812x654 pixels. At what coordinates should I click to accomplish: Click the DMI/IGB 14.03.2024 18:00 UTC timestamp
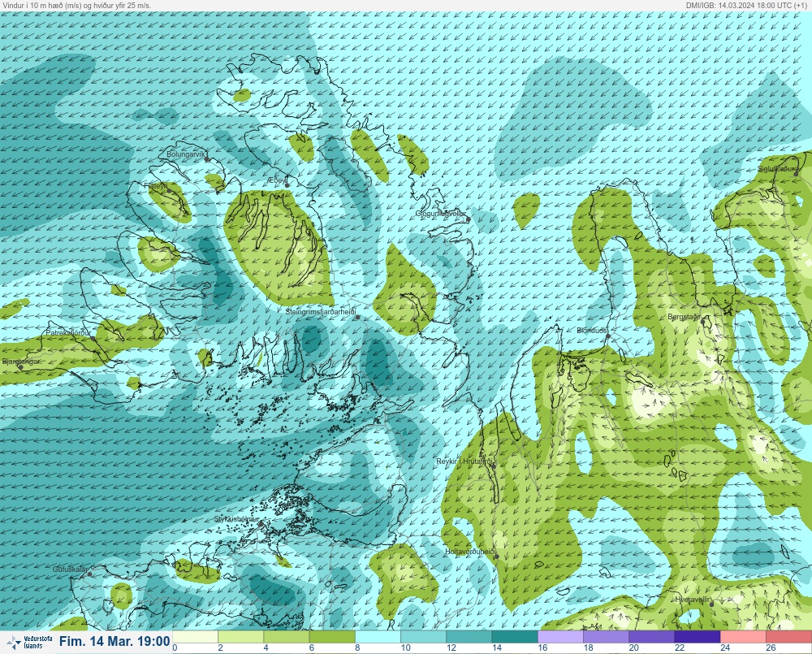tap(747, 5)
